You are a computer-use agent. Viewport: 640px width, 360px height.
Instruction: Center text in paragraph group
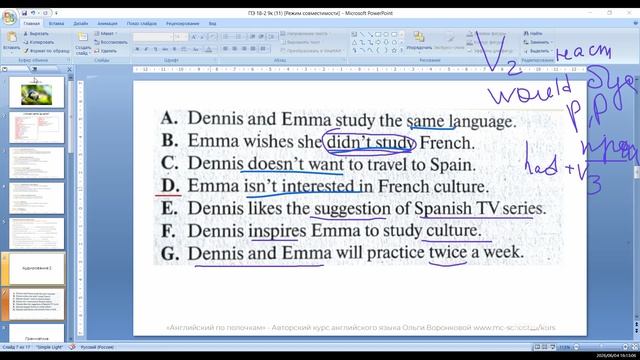[x=235, y=49]
